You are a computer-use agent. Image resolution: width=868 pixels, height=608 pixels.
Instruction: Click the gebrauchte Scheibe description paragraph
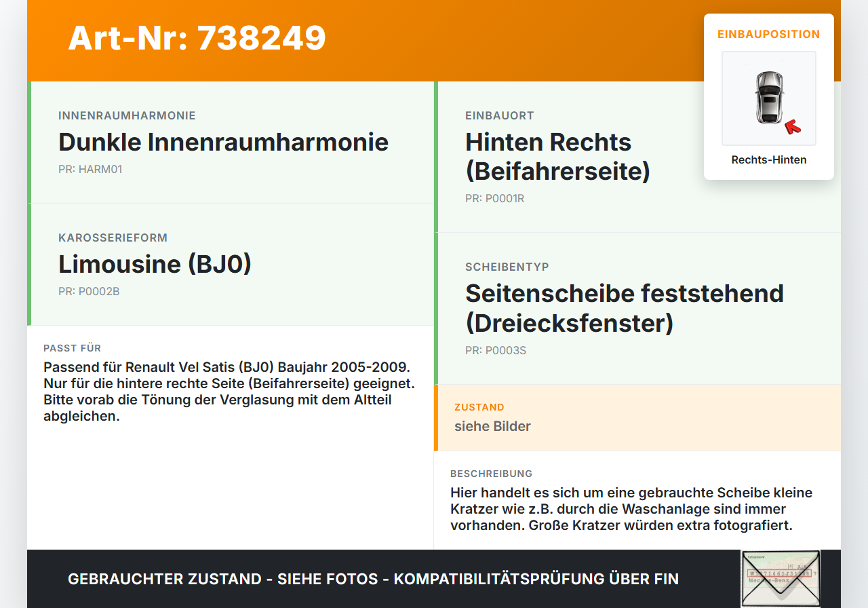(631, 509)
